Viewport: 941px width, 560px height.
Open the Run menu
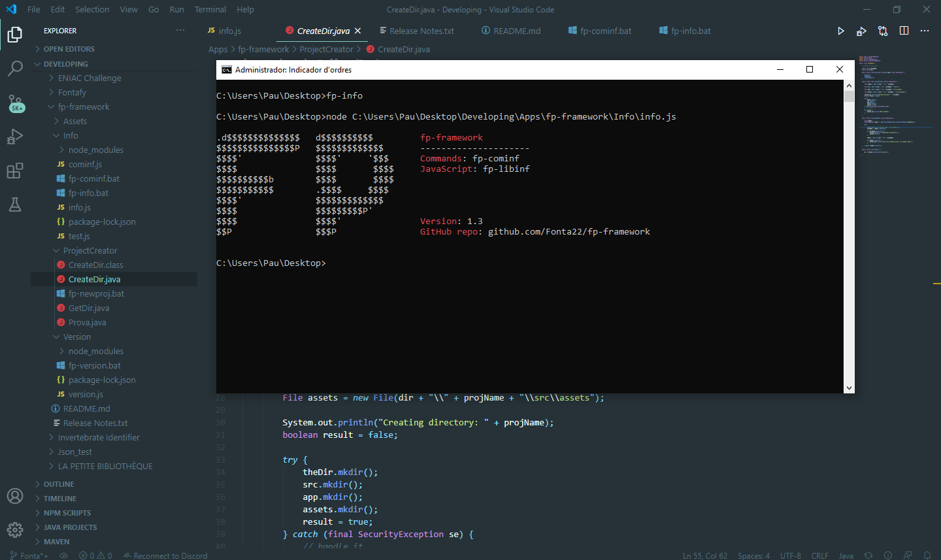[x=176, y=9]
